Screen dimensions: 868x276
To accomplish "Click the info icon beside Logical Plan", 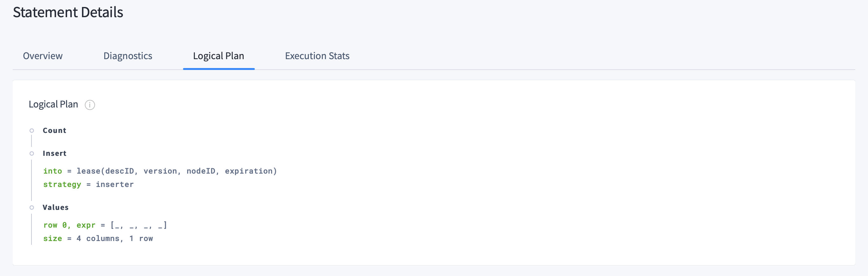I will pyautogui.click(x=89, y=105).
